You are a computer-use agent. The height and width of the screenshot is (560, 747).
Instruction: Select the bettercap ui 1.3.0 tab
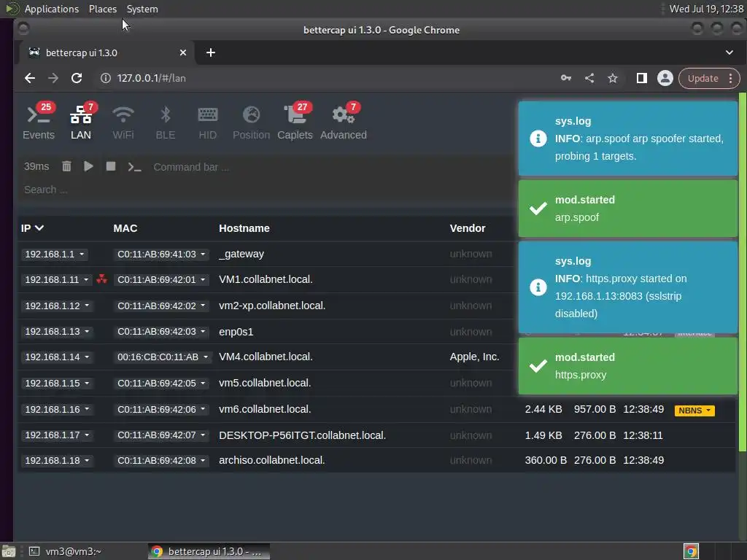tap(107, 52)
